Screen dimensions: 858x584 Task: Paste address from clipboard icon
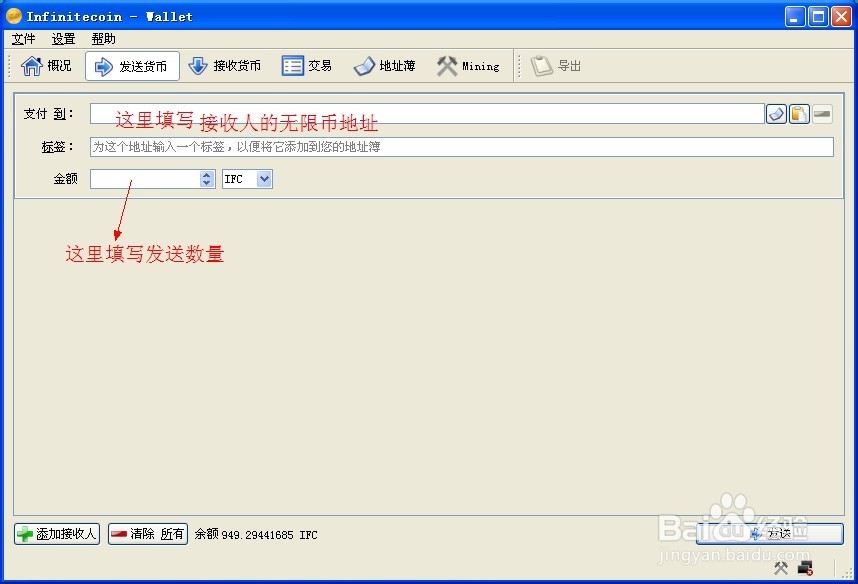coord(798,113)
